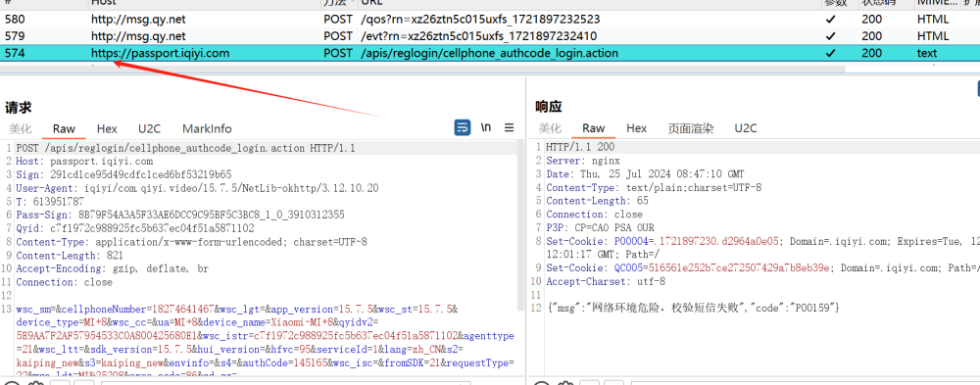Click params checkmark in row 579
The width and height of the screenshot is (980, 385).
click(x=830, y=36)
